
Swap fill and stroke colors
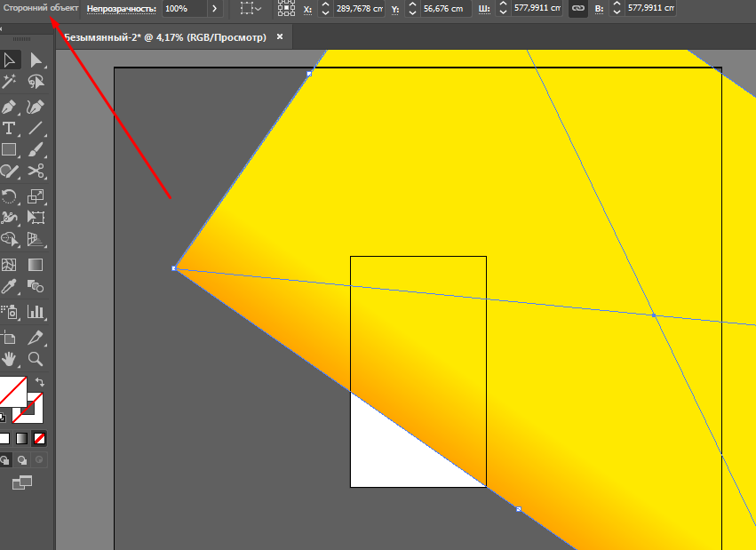click(x=39, y=382)
